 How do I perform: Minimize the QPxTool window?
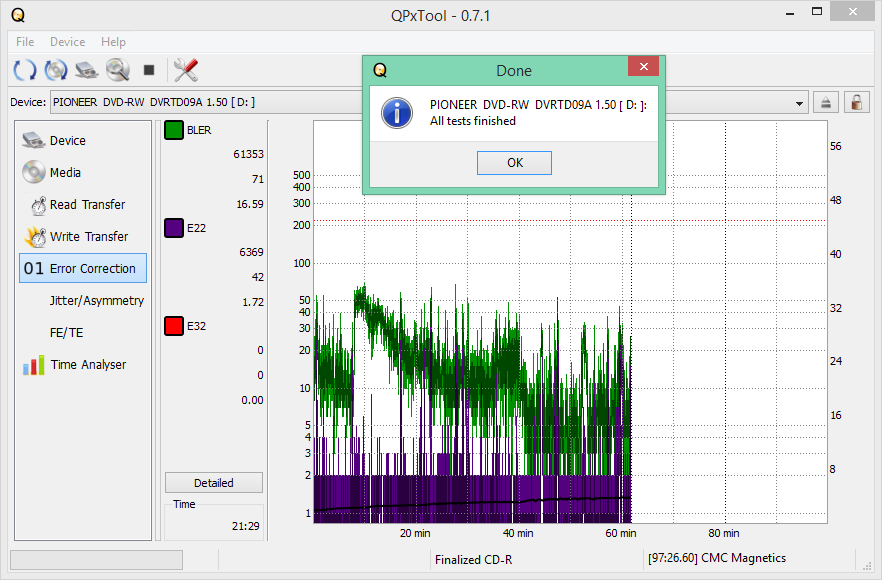tap(790, 12)
